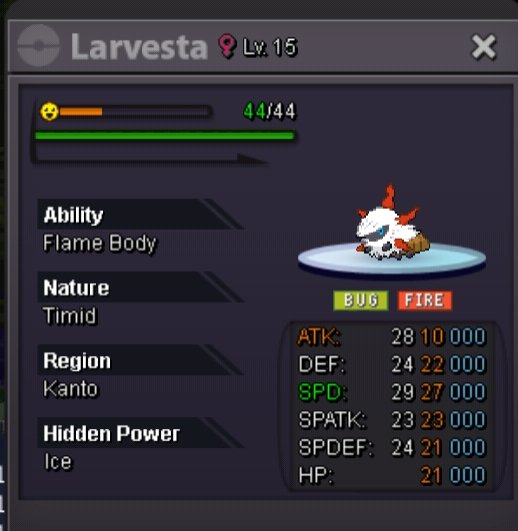The height and width of the screenshot is (531, 518).
Task: Click the pink female gender symbol
Action: 226,46
